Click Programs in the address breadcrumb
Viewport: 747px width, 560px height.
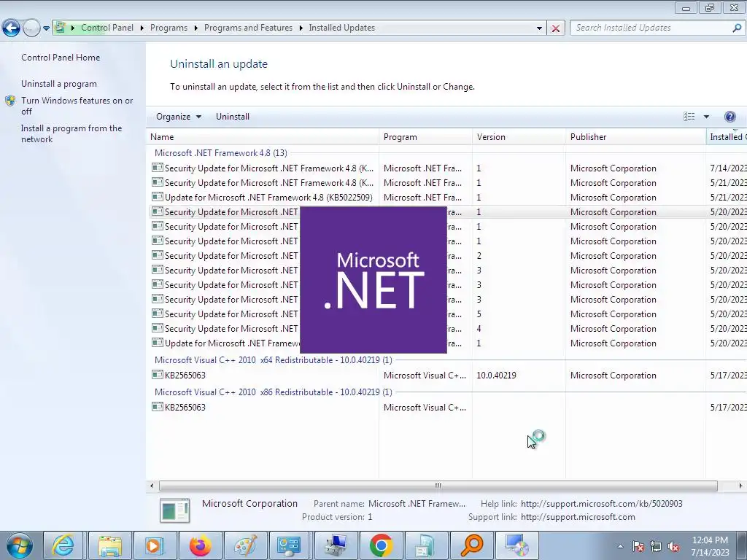click(169, 28)
